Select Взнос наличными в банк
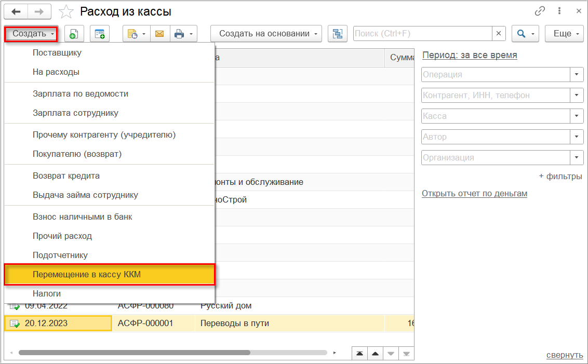The height and width of the screenshot is (364, 588). pos(109,217)
